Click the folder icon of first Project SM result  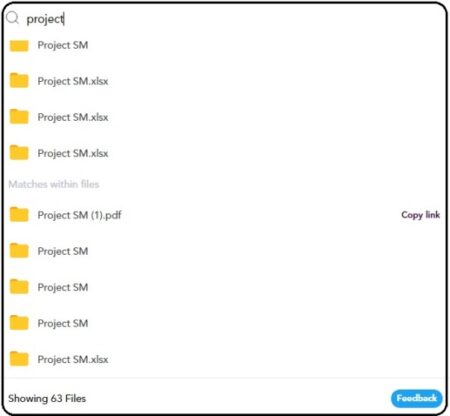[19, 45]
